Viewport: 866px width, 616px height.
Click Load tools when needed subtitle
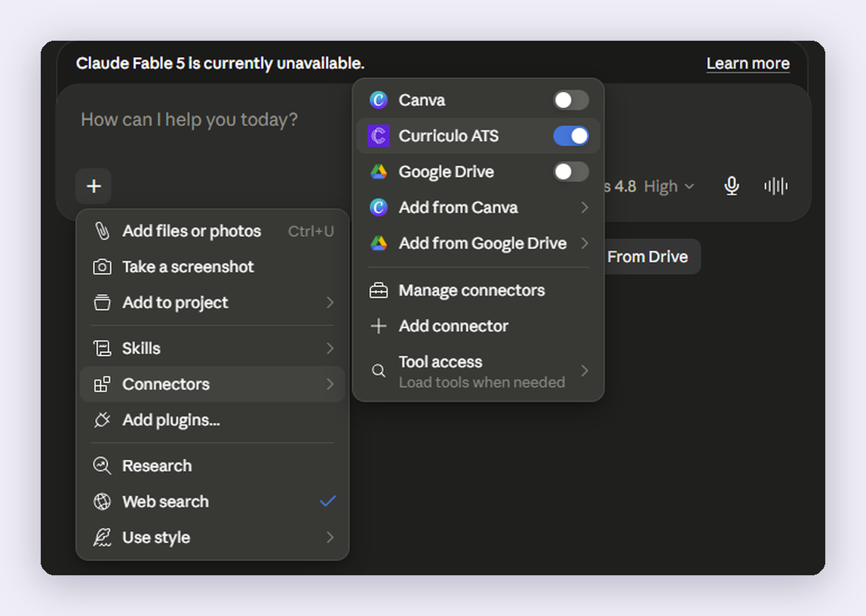click(x=481, y=382)
